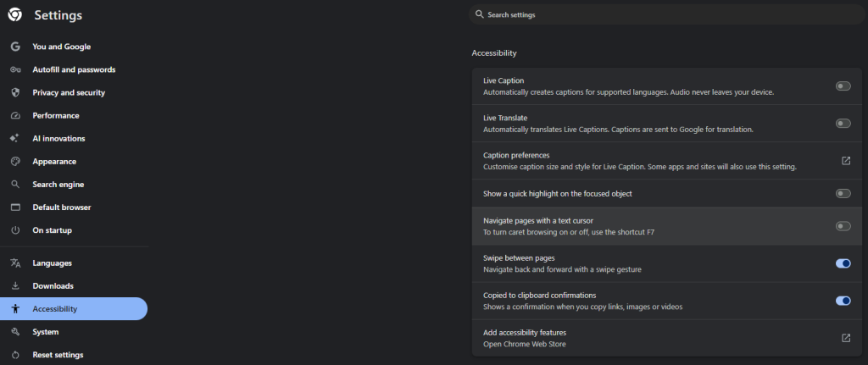Turn on the Live Translate switch
Screen dimensions: 868x365
click(x=843, y=124)
